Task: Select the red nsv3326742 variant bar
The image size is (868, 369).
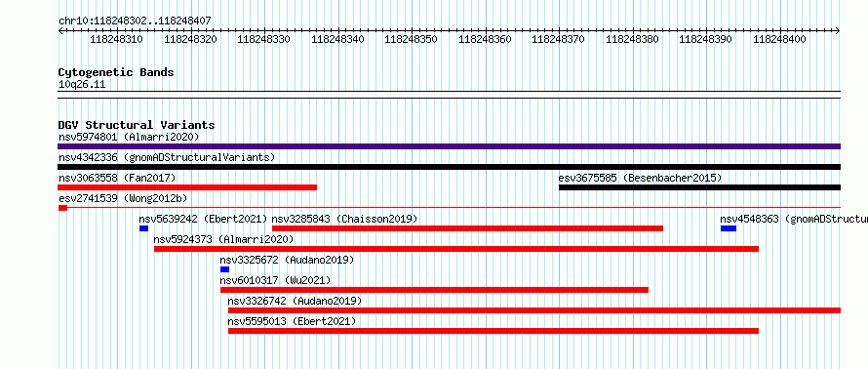Action: click(534, 310)
